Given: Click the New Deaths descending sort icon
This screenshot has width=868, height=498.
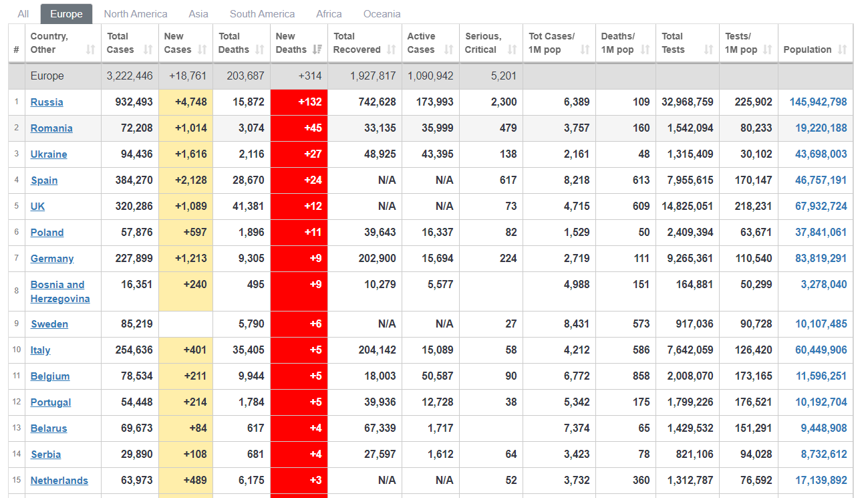Looking at the screenshot, I should pyautogui.click(x=317, y=49).
